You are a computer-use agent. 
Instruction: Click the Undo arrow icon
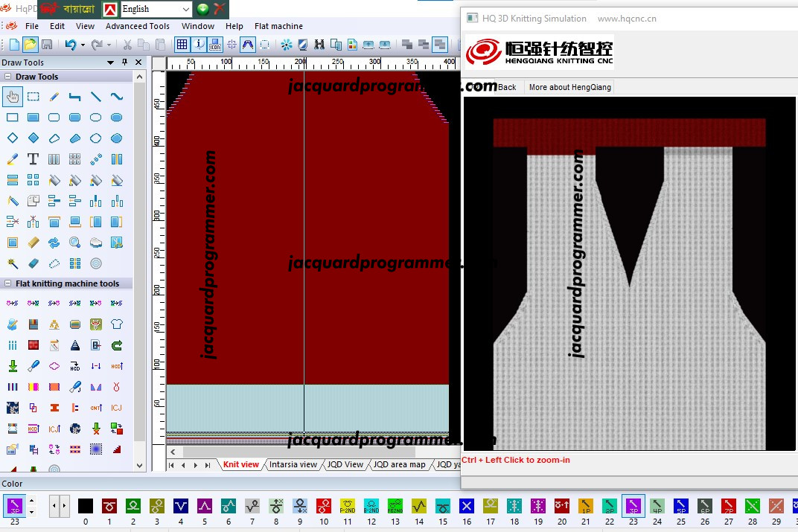pyautogui.click(x=70, y=45)
